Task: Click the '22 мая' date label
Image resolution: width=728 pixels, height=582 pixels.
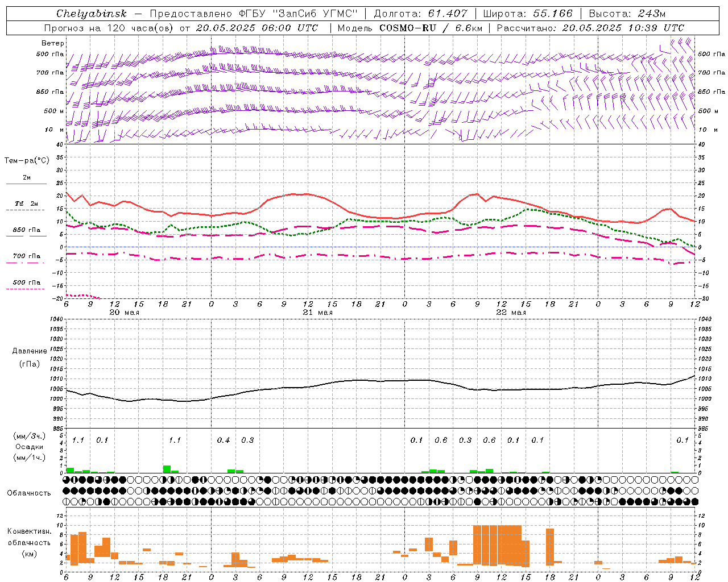Action: click(511, 313)
